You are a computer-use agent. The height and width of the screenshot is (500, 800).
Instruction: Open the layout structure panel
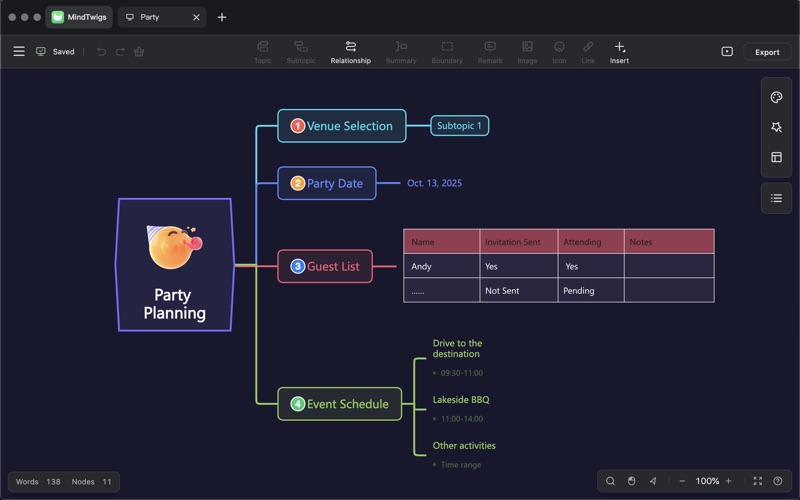777,157
